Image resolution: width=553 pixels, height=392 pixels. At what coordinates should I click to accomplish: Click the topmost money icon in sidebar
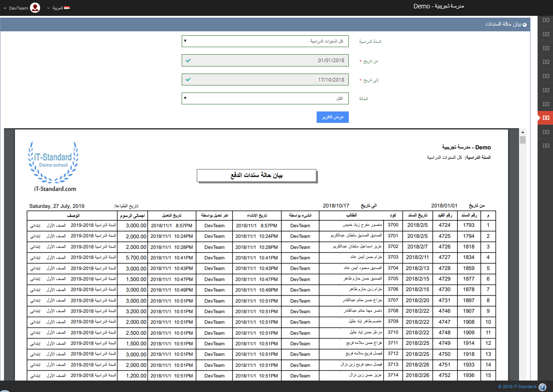coord(546,20)
